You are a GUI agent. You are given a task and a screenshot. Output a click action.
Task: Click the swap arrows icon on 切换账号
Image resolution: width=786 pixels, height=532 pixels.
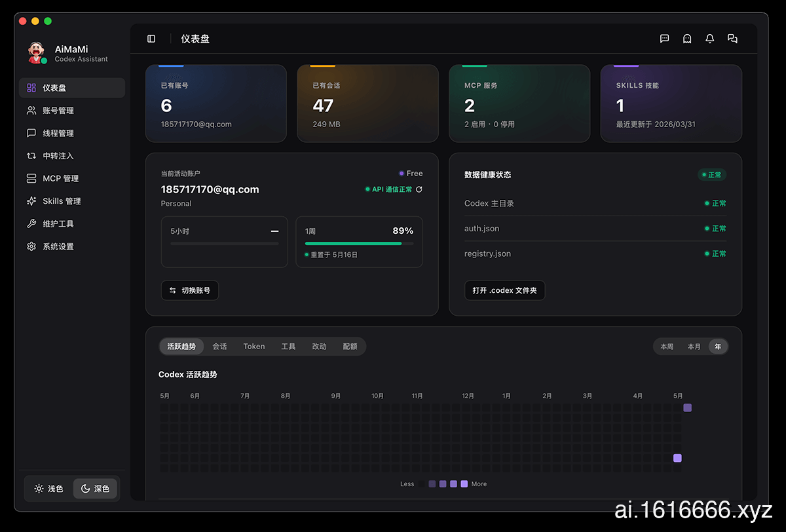tap(173, 290)
